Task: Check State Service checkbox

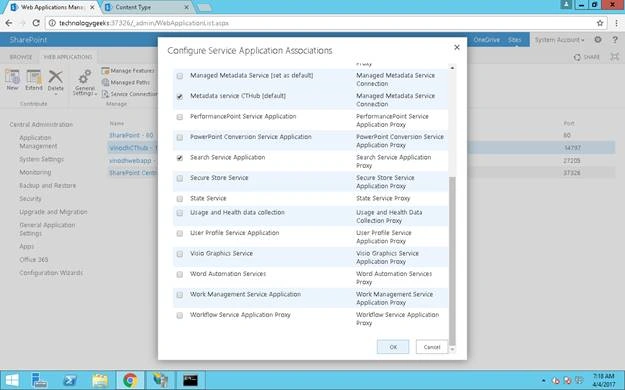Action: click(180, 199)
